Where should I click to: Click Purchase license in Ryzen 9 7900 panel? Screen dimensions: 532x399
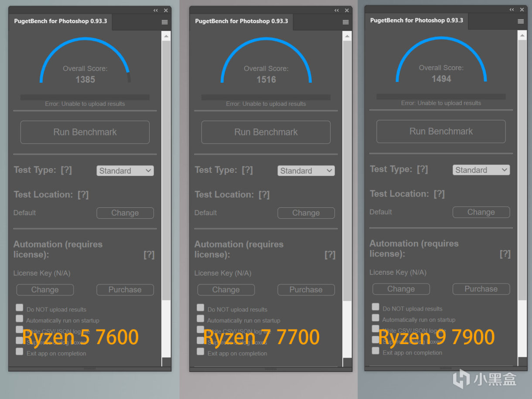pyautogui.click(x=481, y=289)
